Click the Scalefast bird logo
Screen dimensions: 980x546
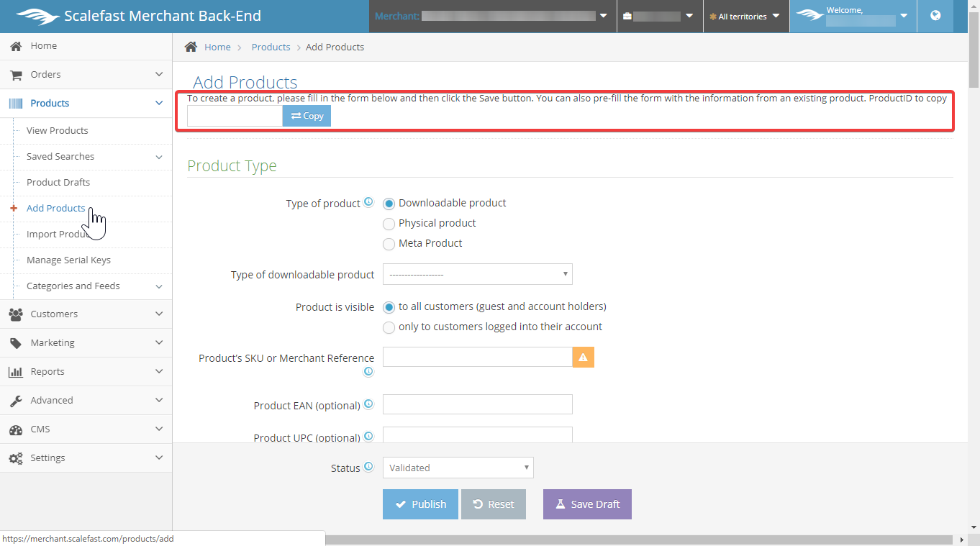(39, 16)
